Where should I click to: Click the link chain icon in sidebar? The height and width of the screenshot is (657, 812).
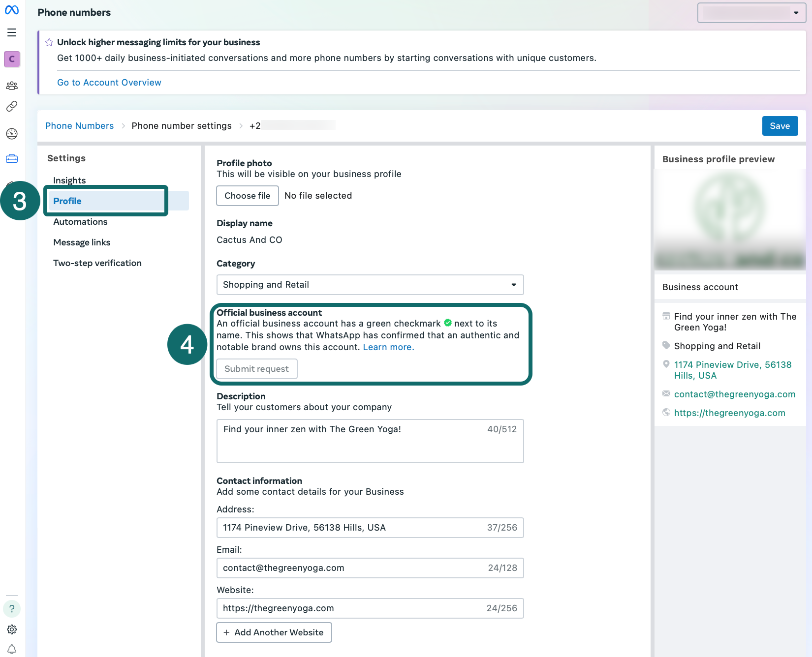click(x=12, y=106)
